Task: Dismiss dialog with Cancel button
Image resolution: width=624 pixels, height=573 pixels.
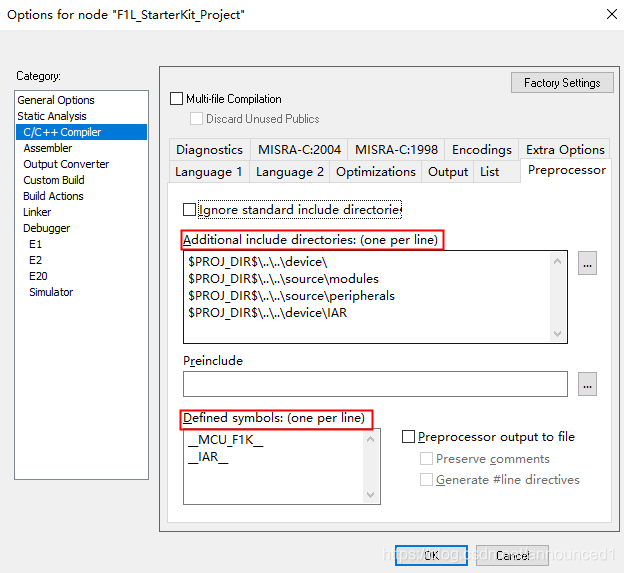Action: (512, 555)
